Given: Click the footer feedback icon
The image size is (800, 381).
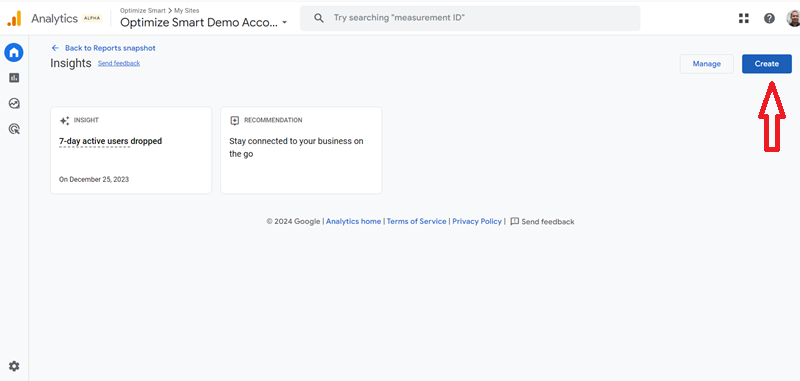Looking at the screenshot, I should tap(514, 221).
